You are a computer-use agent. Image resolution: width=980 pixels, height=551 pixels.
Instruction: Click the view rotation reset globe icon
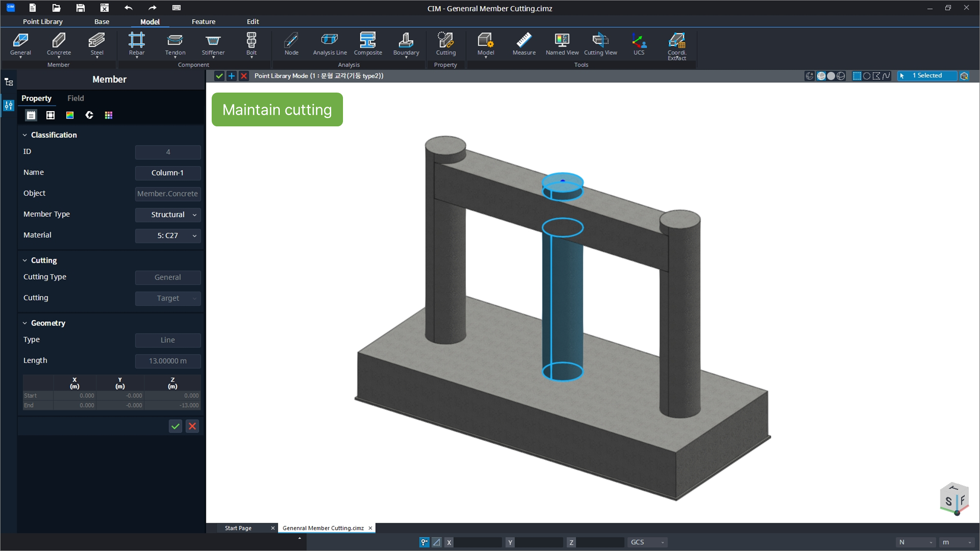[x=809, y=76]
